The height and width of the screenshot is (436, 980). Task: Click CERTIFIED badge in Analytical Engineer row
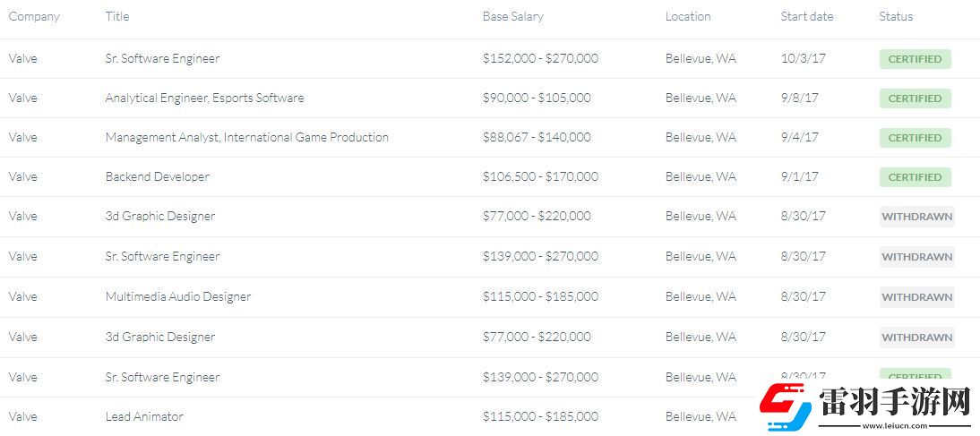tap(915, 98)
